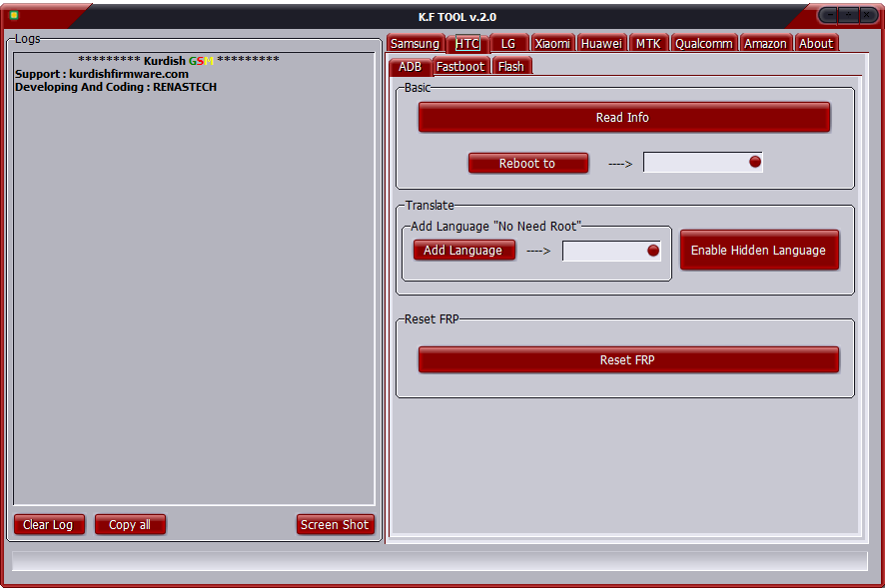Click 'Support : kurdishfirmware.com' log line
The height and width of the screenshot is (588, 885).
click(x=102, y=74)
